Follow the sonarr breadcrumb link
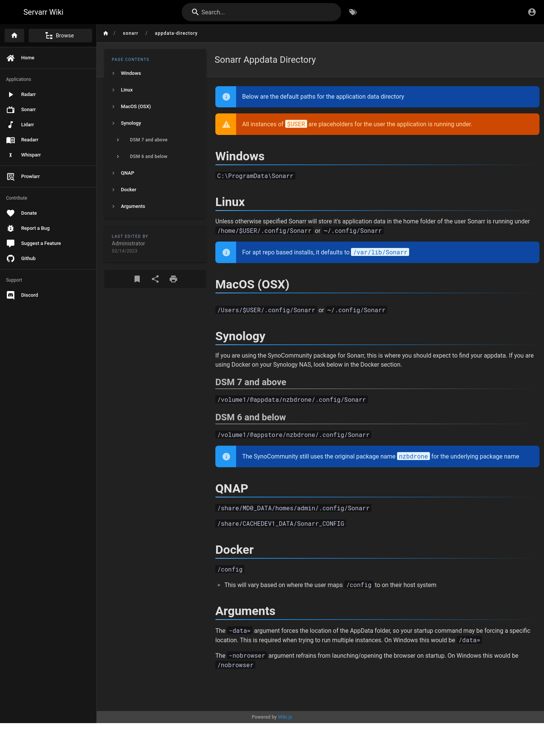The width and height of the screenshot is (544, 756). pyautogui.click(x=130, y=33)
